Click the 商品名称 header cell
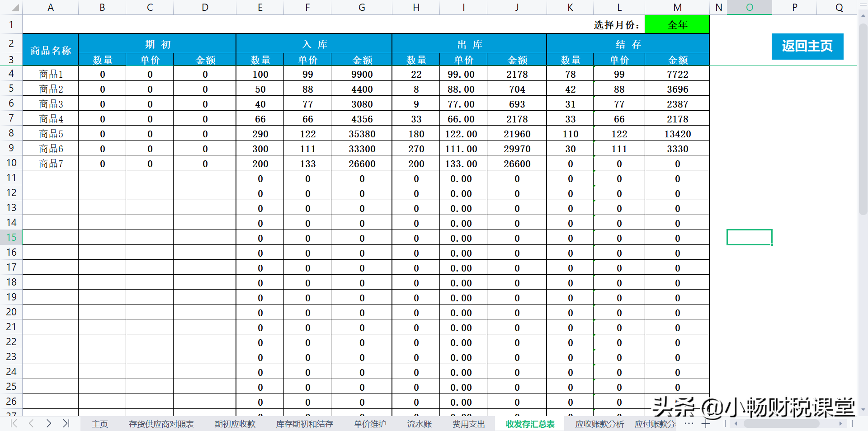The image size is (868, 431). pyautogui.click(x=51, y=50)
